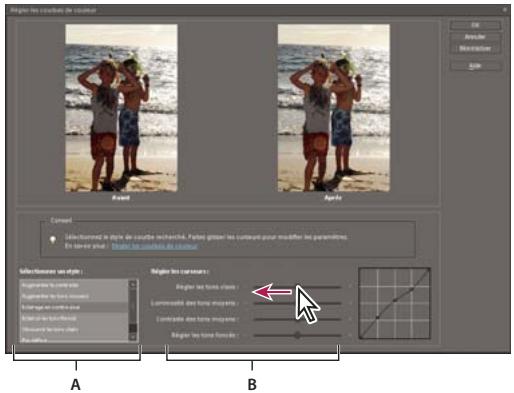Select the 'Eclaircir les tons foncés' style

tap(74, 318)
